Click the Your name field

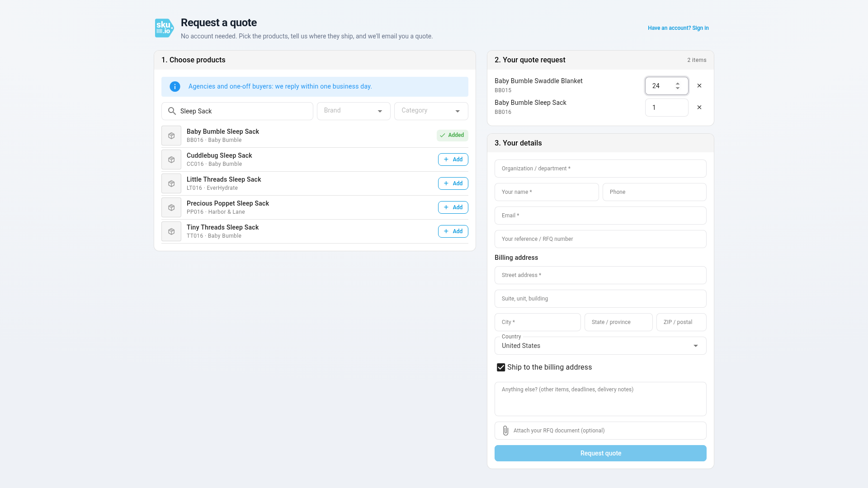(547, 192)
